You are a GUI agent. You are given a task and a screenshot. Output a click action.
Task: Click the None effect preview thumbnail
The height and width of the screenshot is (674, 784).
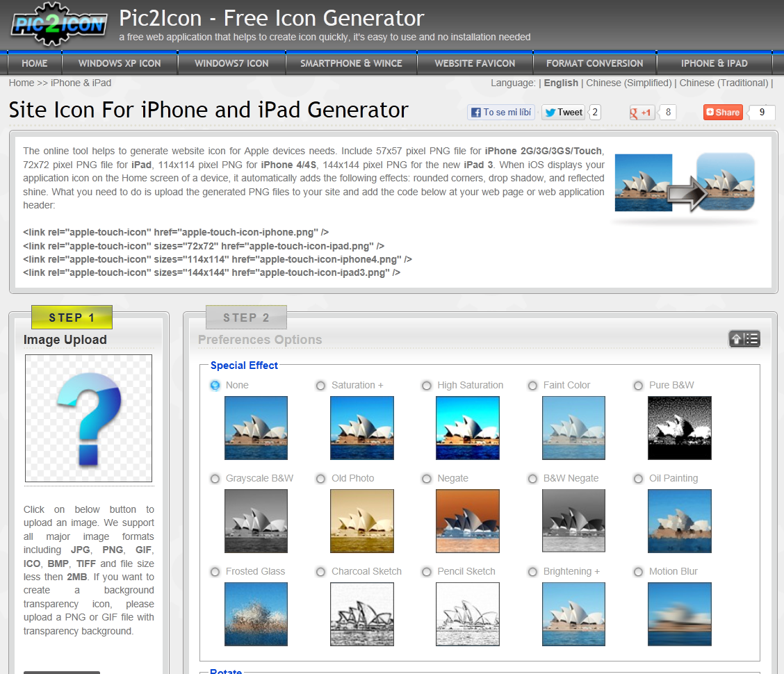tap(256, 428)
